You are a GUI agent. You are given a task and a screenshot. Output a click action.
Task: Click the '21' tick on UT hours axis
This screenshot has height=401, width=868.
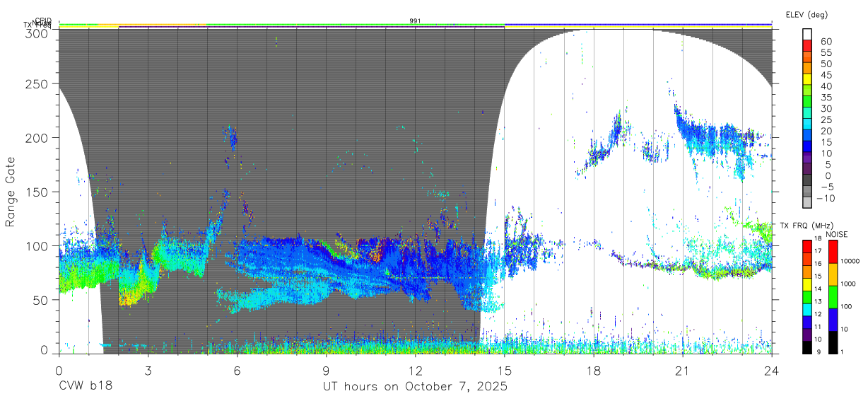[683, 370]
